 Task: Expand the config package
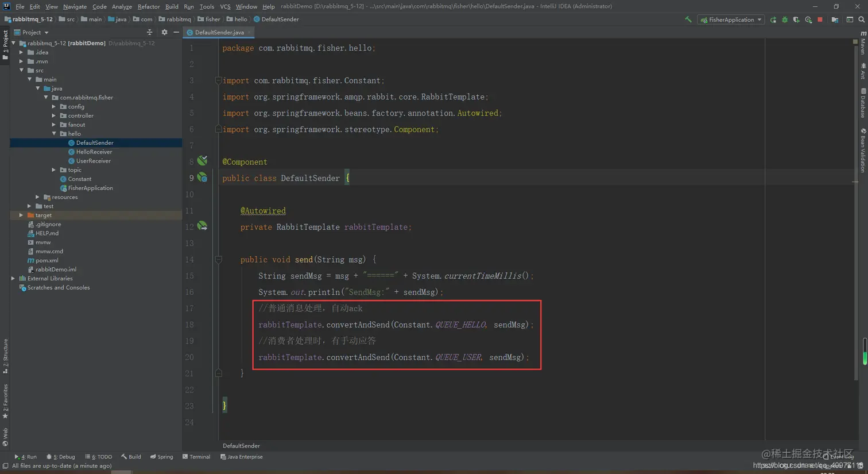[x=54, y=106]
